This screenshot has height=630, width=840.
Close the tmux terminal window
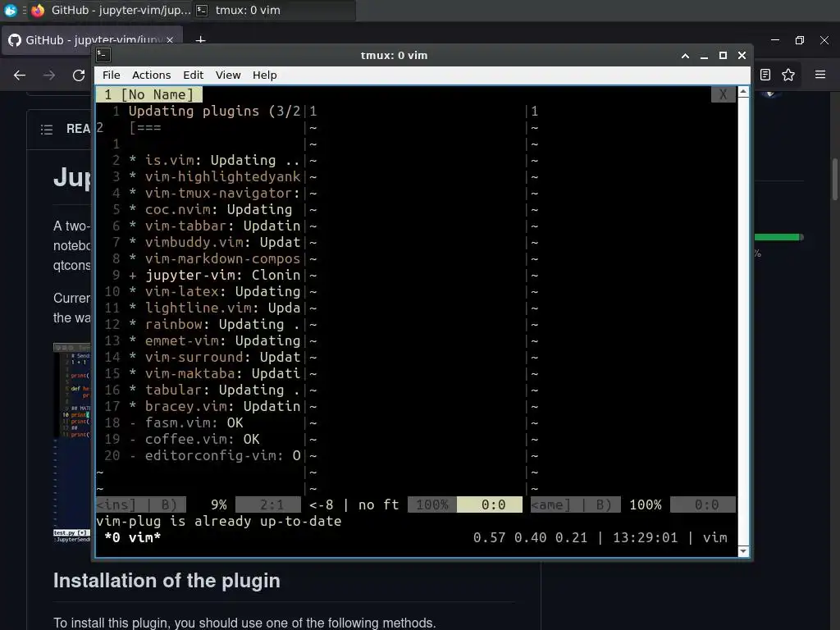click(742, 55)
